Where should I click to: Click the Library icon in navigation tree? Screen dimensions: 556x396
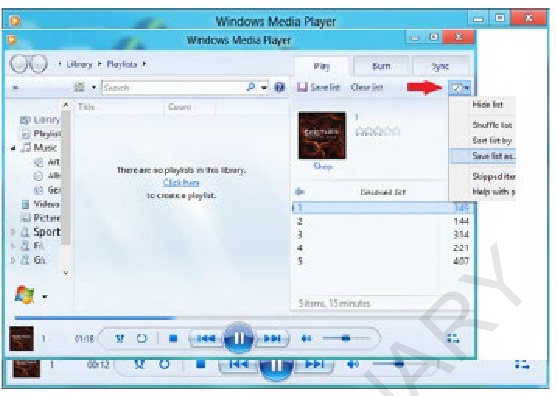click(25, 121)
